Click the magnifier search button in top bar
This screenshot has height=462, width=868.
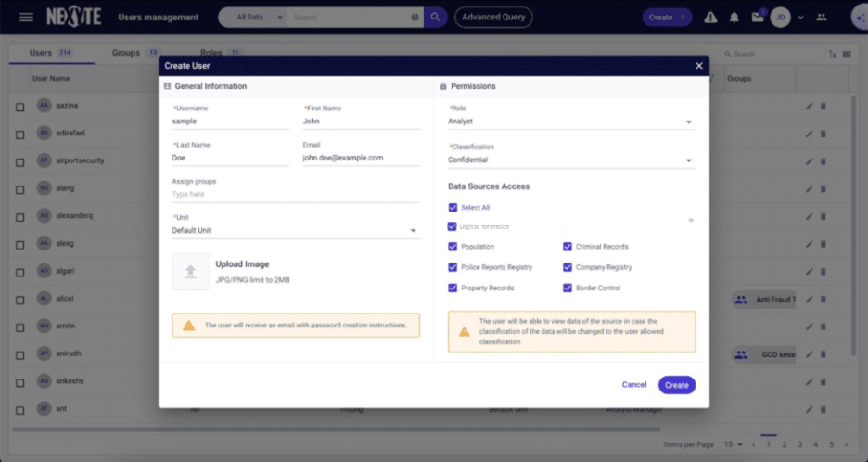pyautogui.click(x=436, y=18)
